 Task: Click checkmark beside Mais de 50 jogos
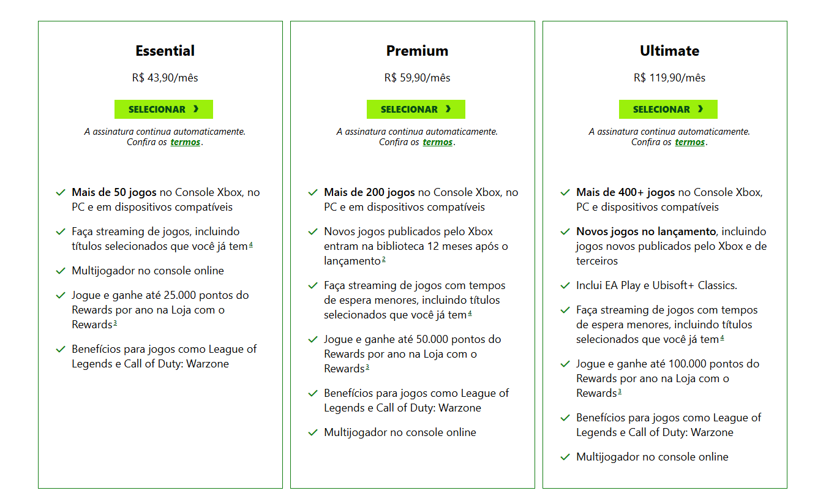click(61, 192)
